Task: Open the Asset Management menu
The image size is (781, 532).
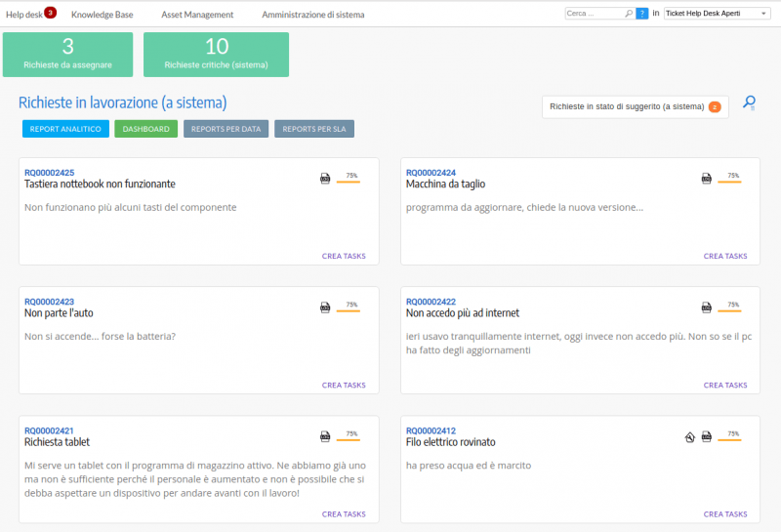Action: [x=197, y=15]
